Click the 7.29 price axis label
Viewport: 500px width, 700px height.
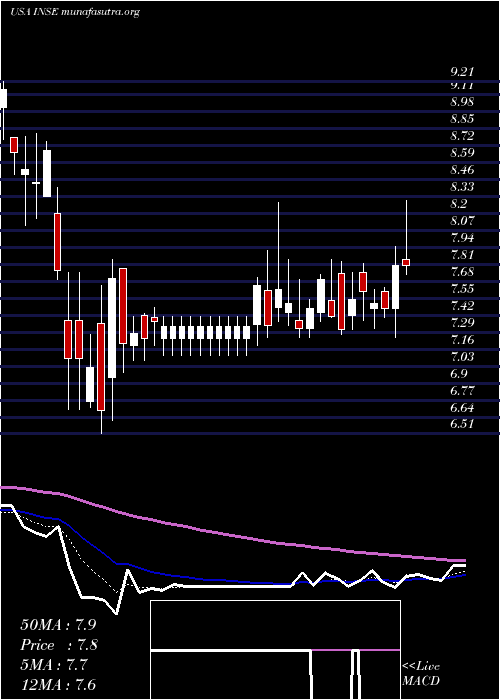point(462,322)
